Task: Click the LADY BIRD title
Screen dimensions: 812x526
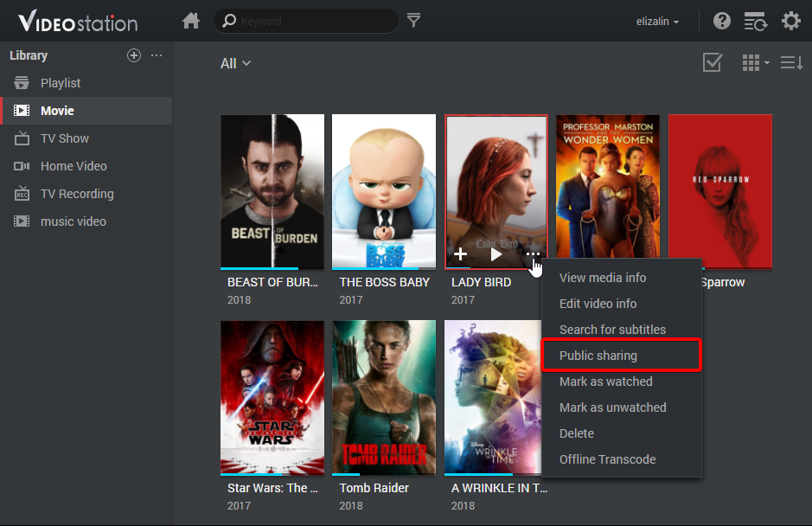Action: [481, 282]
